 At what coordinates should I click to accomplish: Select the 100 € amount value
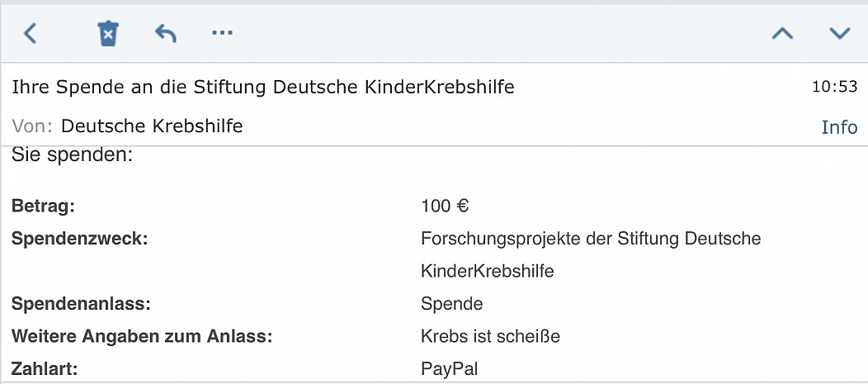tap(445, 206)
